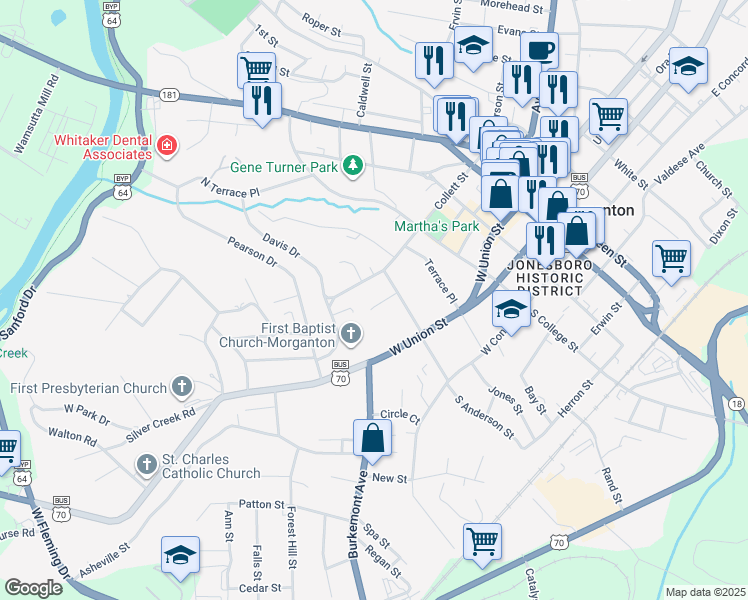Open the Whitaker Dental Associates medical pin
The width and height of the screenshot is (748, 600).
167,145
